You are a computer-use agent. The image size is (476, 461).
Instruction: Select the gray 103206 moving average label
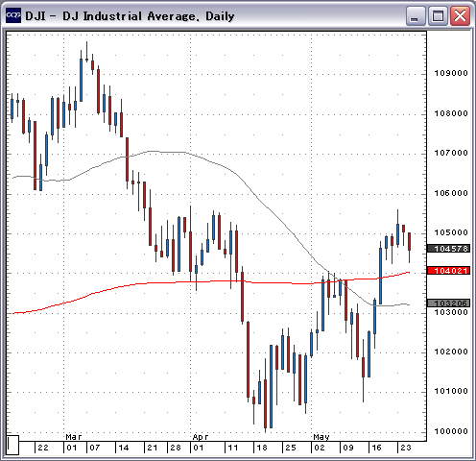449,303
